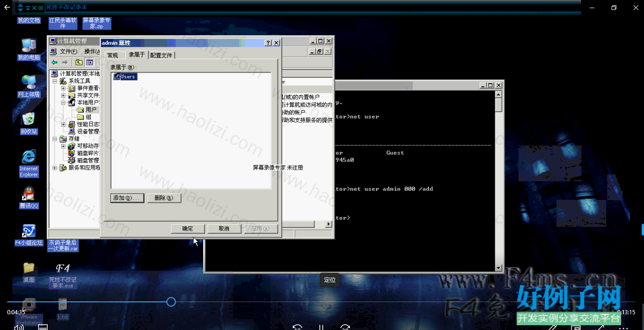Click Back arrow in 计算机管理 toolbar
The width and height of the screenshot is (644, 330).
point(54,62)
